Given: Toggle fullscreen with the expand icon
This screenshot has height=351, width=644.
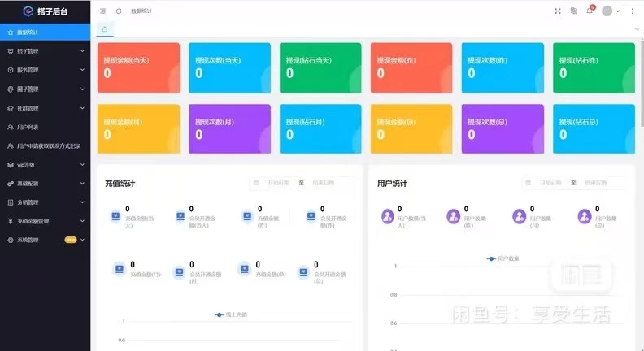Looking at the screenshot, I should coord(557,11).
